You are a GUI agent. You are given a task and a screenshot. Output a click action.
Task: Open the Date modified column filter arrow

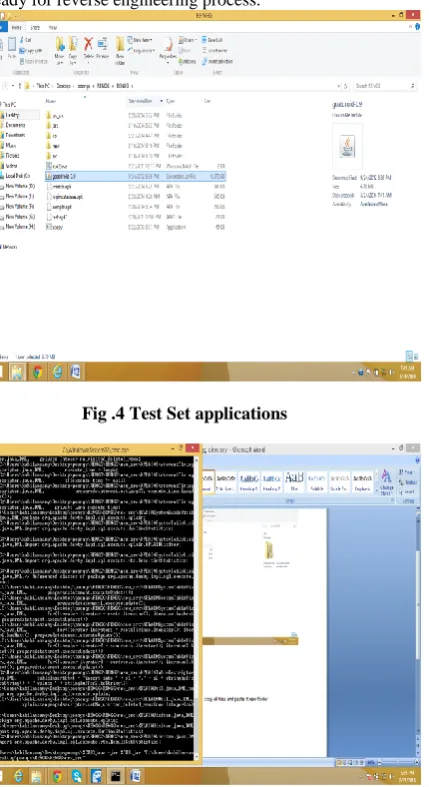pos(162,101)
